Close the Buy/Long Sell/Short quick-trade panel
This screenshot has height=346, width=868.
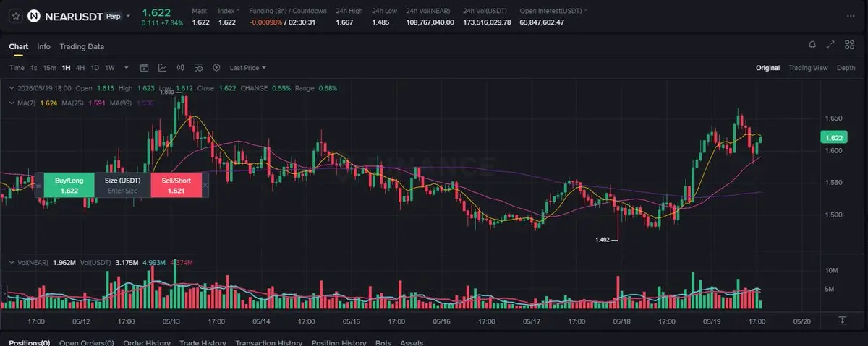pyautogui.click(x=205, y=185)
